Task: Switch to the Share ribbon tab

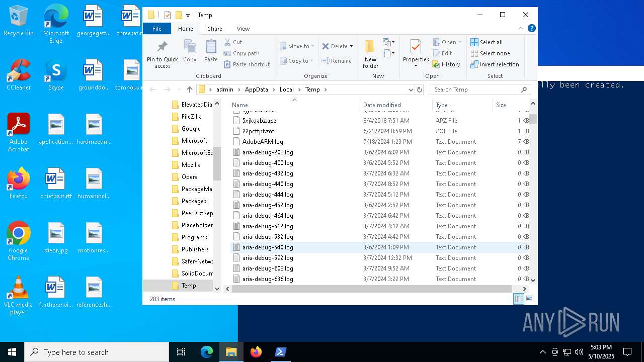Action: point(215,29)
